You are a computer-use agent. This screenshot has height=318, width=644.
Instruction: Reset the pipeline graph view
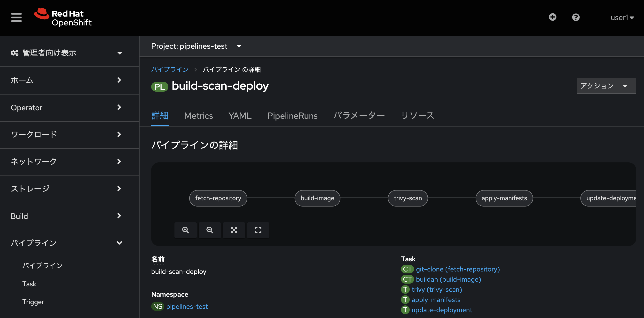click(258, 230)
